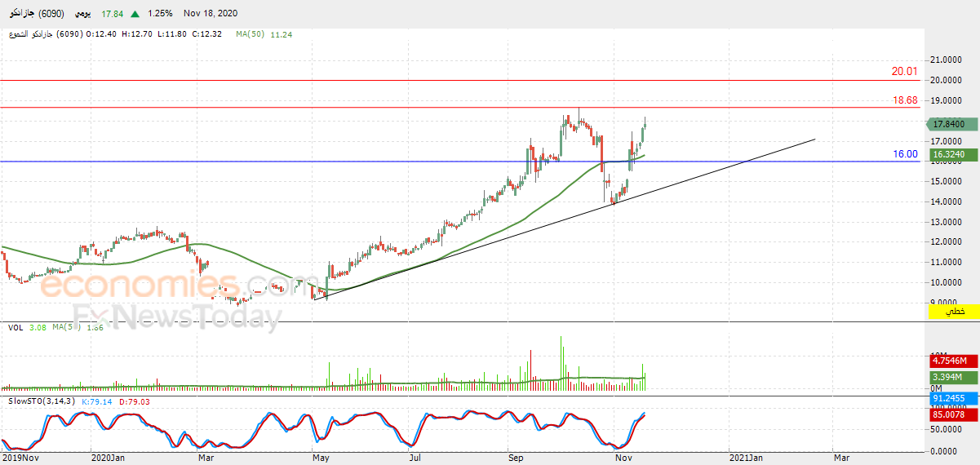This screenshot has height=465, width=980.
Task: Click the VOL indicator label
Action: 16,327
